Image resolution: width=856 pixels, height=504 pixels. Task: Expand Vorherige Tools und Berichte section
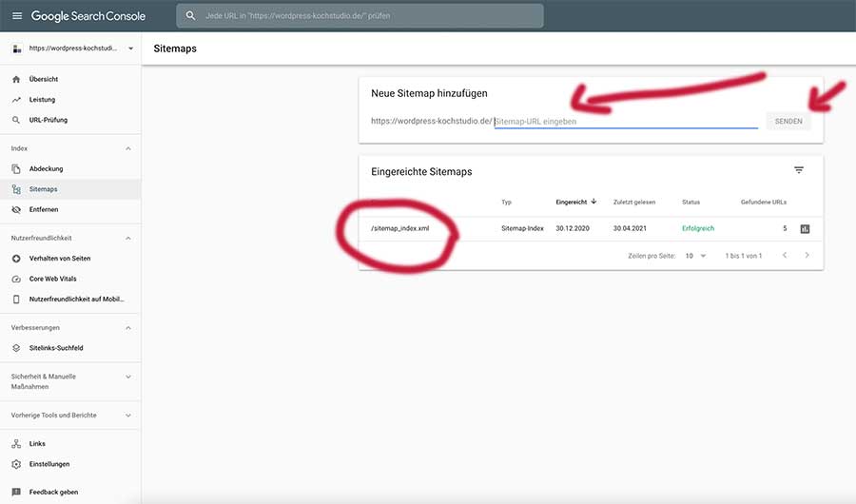click(x=128, y=416)
